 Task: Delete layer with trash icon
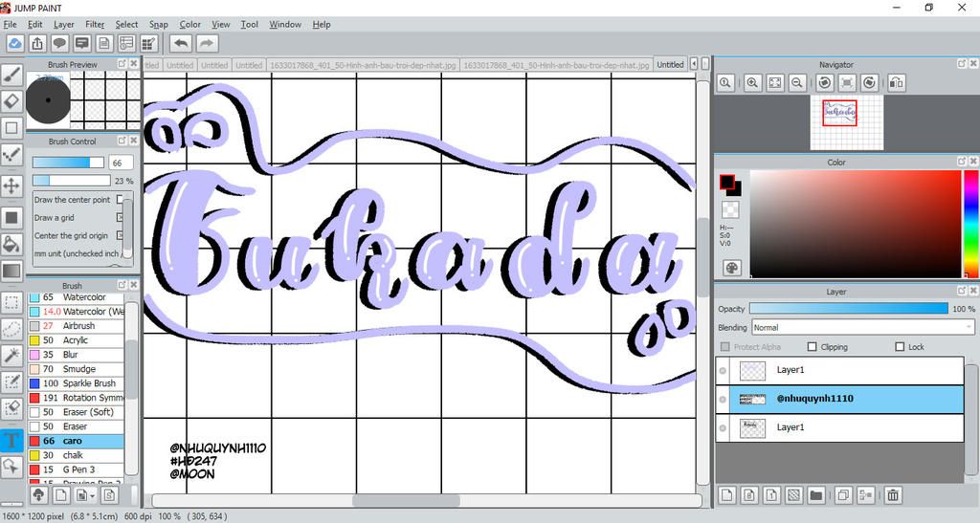pyautogui.click(x=893, y=495)
